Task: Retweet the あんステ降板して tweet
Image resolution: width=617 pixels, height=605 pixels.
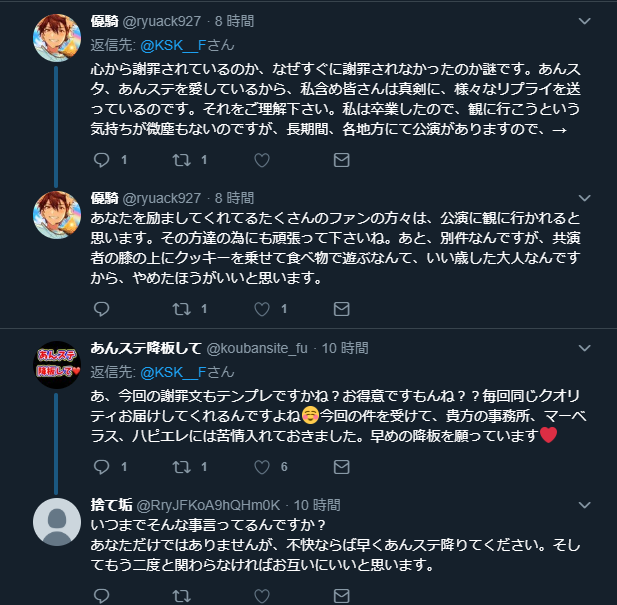Action: (x=182, y=467)
